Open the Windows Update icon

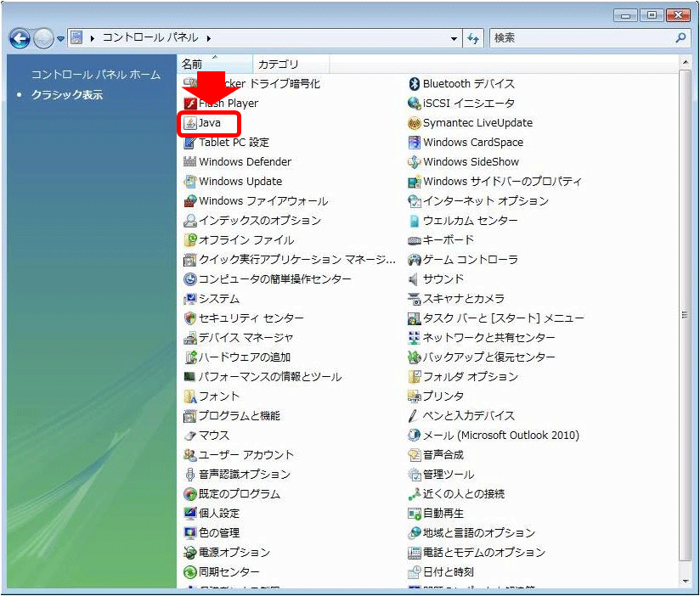(190, 182)
